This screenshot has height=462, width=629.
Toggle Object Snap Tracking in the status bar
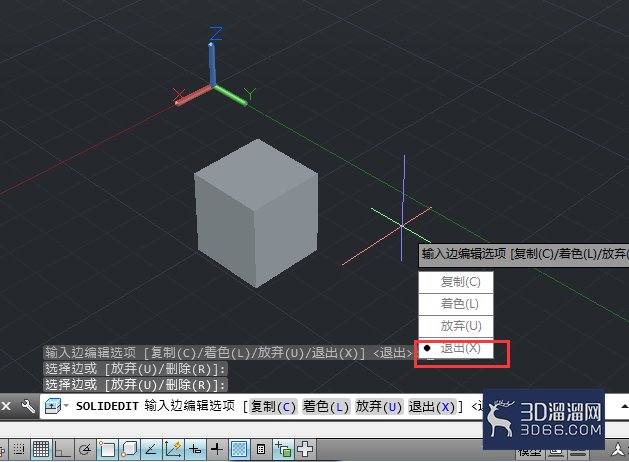[151, 449]
